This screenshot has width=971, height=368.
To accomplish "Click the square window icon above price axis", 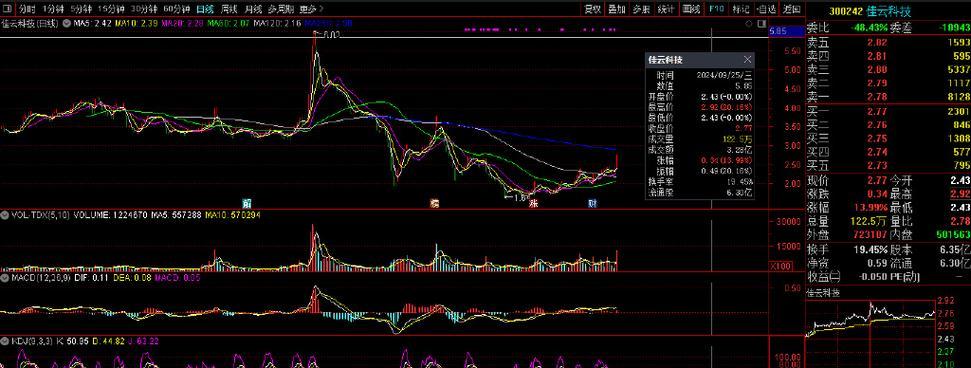I will (x=760, y=23).
